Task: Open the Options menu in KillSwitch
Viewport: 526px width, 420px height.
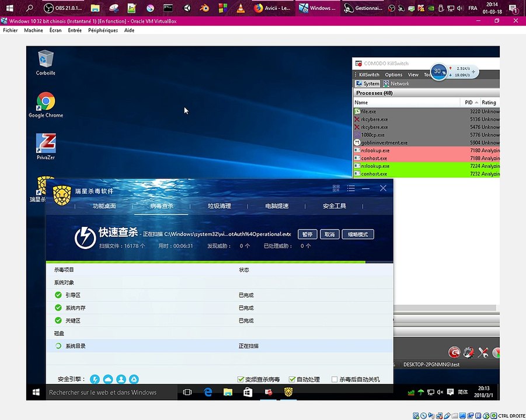Action: pyautogui.click(x=393, y=75)
